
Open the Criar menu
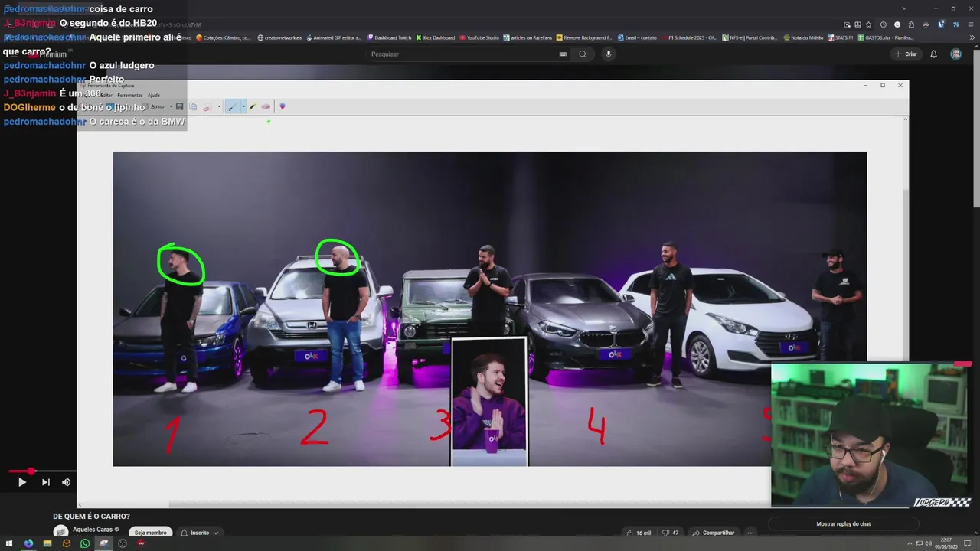[906, 54]
